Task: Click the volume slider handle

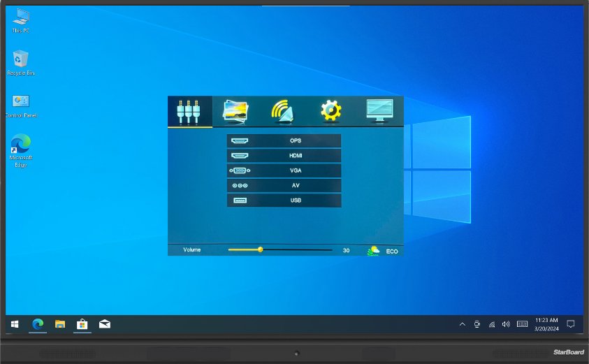Action: click(260, 249)
